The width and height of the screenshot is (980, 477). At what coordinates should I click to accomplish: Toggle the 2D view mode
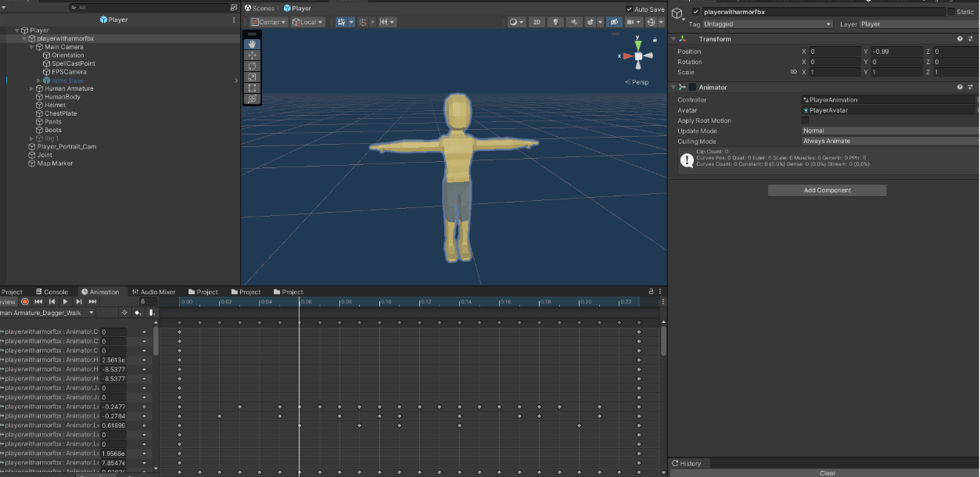(x=537, y=22)
